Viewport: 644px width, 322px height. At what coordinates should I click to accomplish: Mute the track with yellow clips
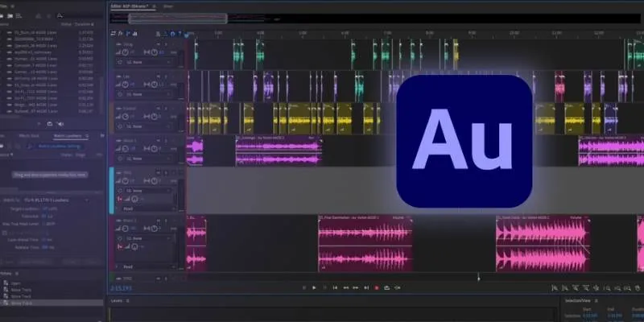(158, 109)
